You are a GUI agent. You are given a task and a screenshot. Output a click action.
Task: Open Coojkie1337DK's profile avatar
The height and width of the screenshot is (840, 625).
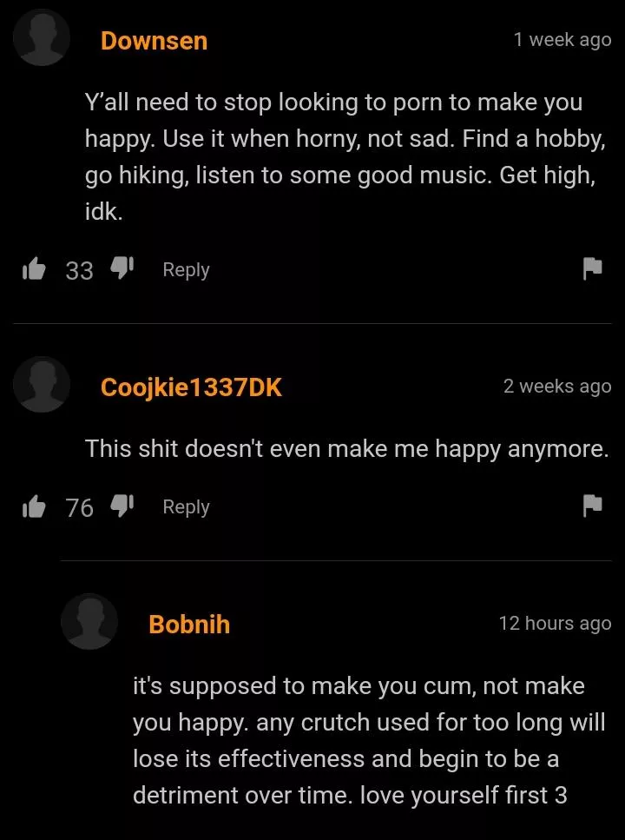pyautogui.click(x=42, y=385)
